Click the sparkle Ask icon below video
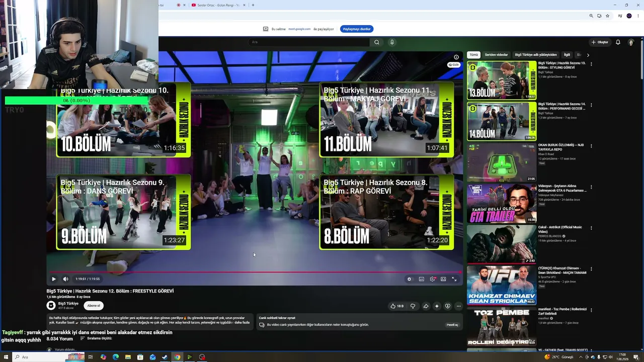The height and width of the screenshot is (362, 644). point(437,306)
